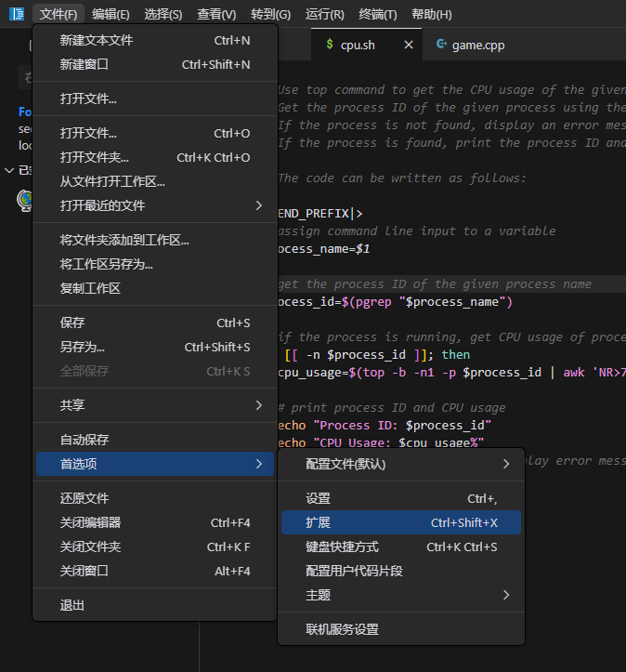Choose 另存为... menu item
The width and height of the screenshot is (626, 672).
pos(155,347)
